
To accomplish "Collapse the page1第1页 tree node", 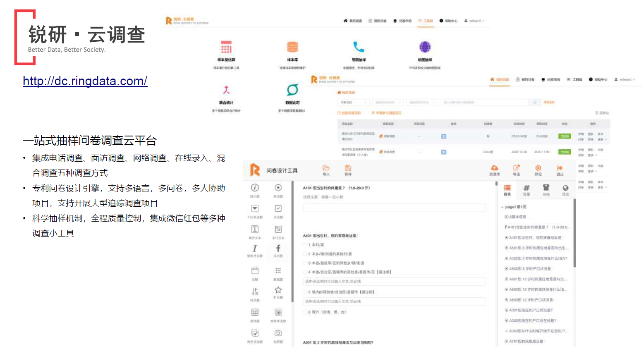I will click(502, 207).
